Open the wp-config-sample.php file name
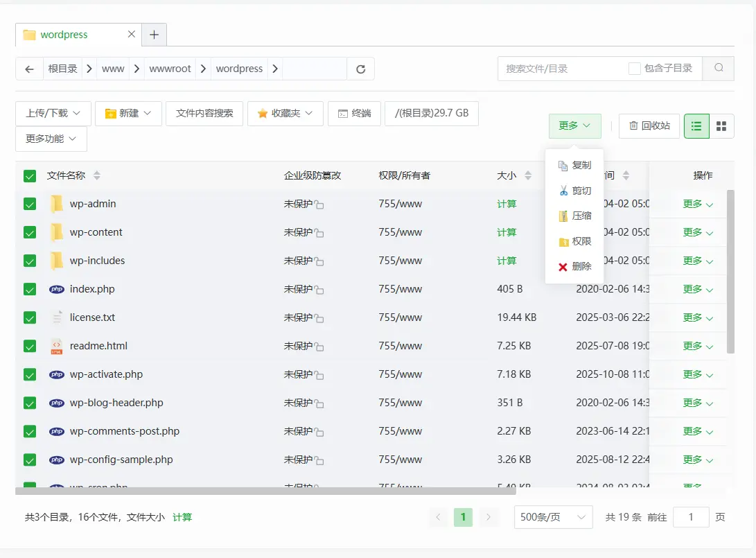 (x=121, y=460)
